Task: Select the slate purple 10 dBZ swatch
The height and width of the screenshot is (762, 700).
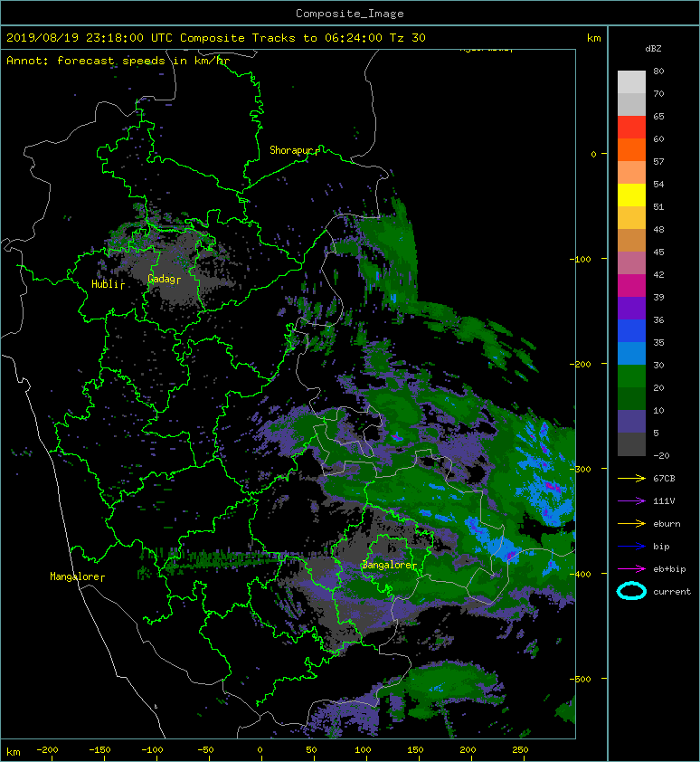Action: (631, 421)
